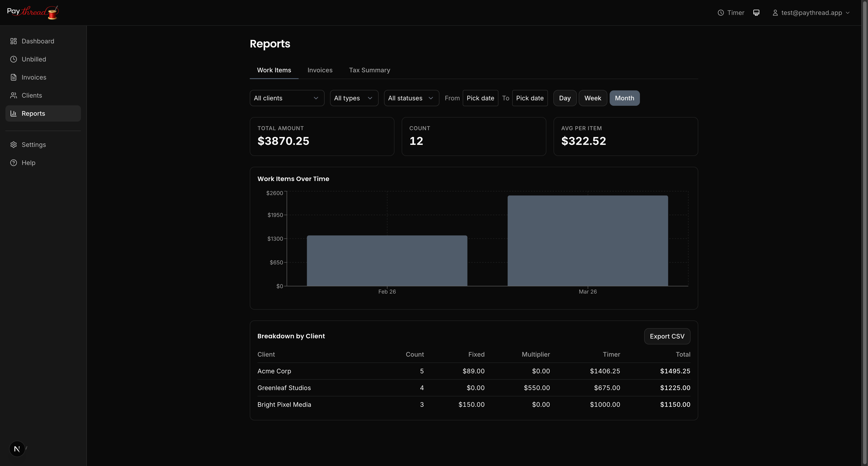Open the Tax Summary tab

(x=370, y=70)
